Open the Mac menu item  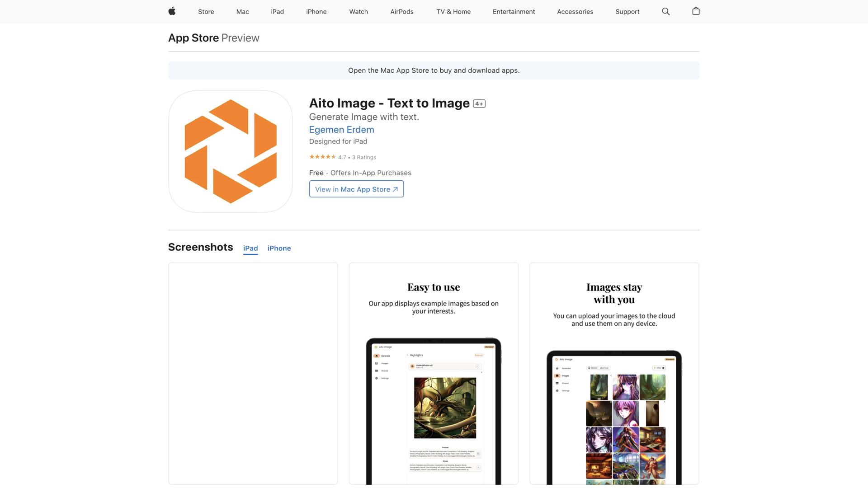click(x=242, y=11)
